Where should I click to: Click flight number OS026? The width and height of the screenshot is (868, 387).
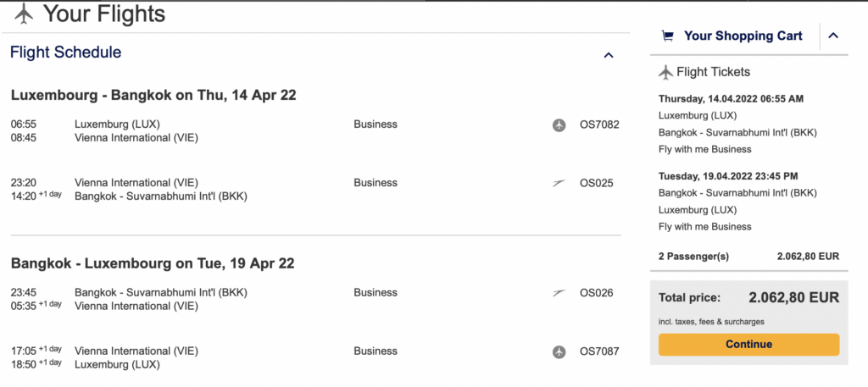click(596, 293)
